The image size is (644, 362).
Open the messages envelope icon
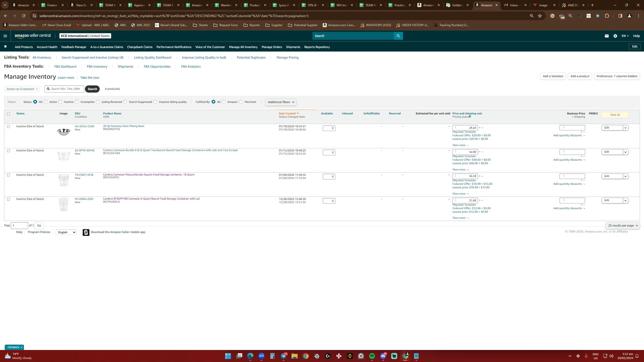[x=607, y=36]
